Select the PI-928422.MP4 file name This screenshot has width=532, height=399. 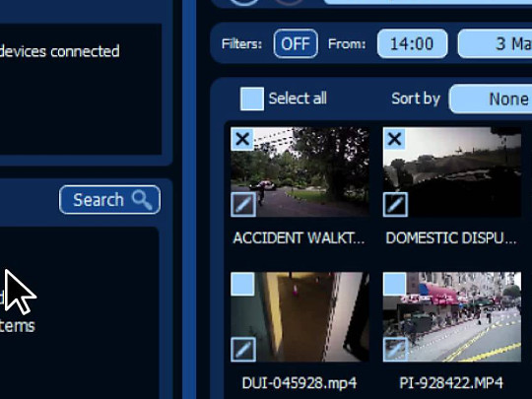[x=451, y=383]
